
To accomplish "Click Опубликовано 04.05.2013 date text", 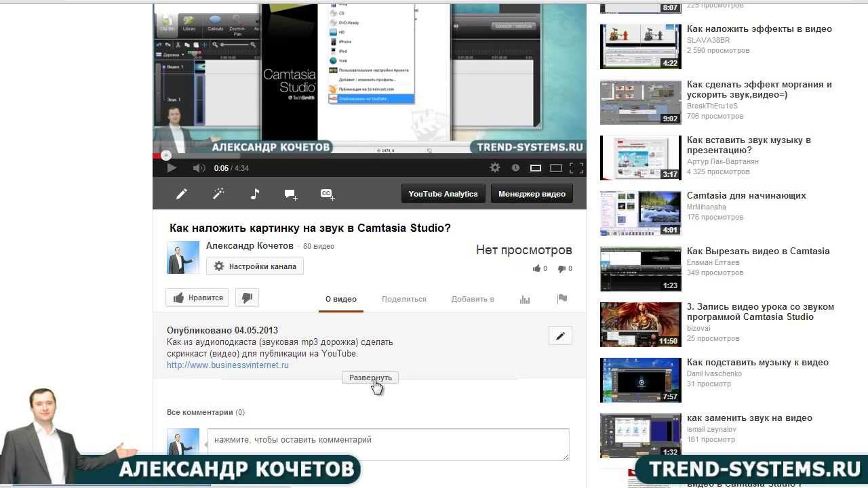I will [x=222, y=331].
